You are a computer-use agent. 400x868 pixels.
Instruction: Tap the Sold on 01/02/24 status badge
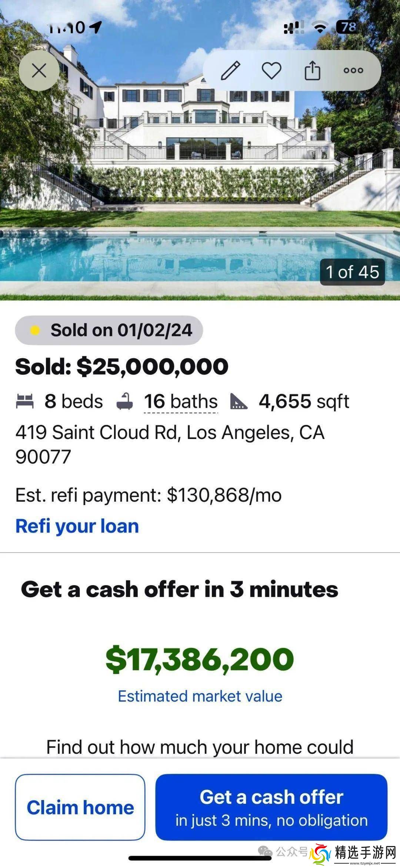pos(109,330)
